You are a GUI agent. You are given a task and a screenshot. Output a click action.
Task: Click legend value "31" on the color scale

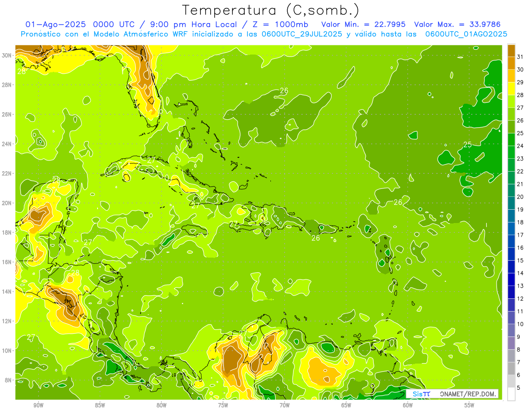pyautogui.click(x=520, y=56)
